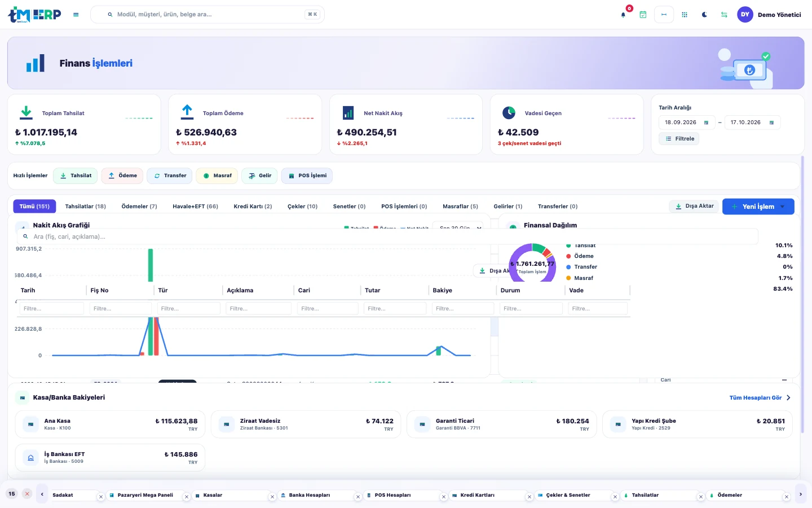Image resolution: width=812 pixels, height=508 pixels.
Task: Click the Transfer quick action
Action: 170,176
